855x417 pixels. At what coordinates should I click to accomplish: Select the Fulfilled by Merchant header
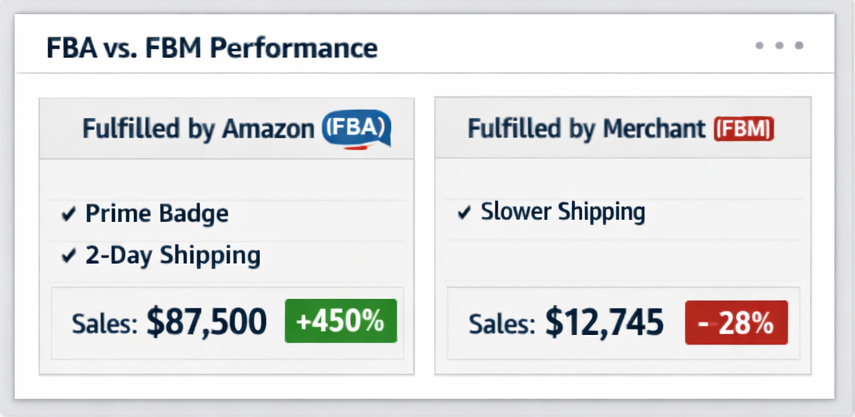point(588,129)
